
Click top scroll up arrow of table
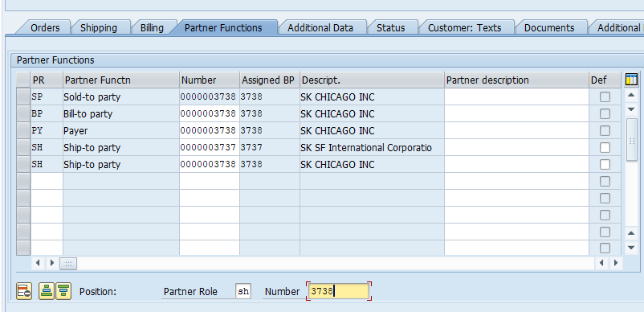[631, 96]
